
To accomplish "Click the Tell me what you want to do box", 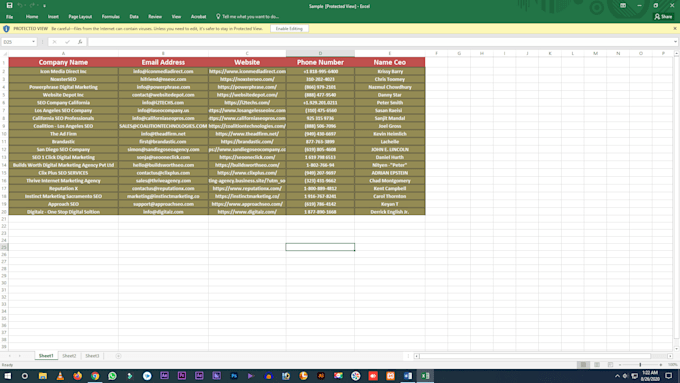I will [x=247, y=16].
